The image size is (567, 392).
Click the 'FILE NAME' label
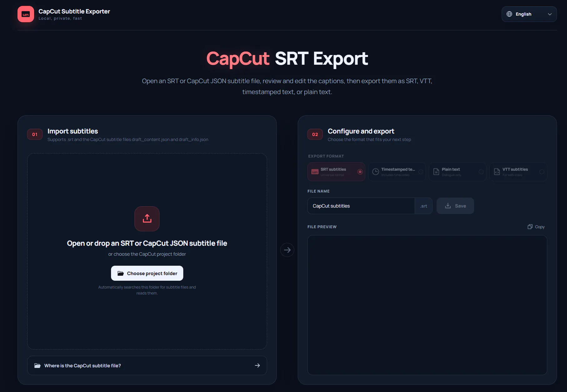318,191
